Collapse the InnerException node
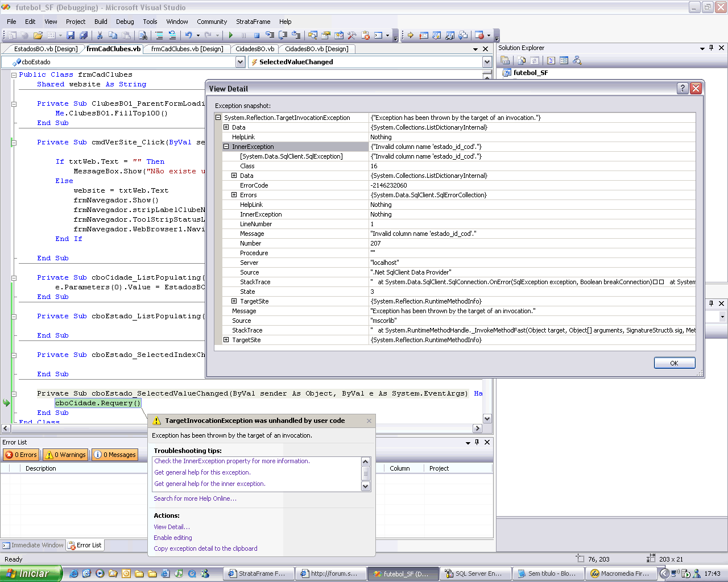The height and width of the screenshot is (582, 728). tap(226, 147)
